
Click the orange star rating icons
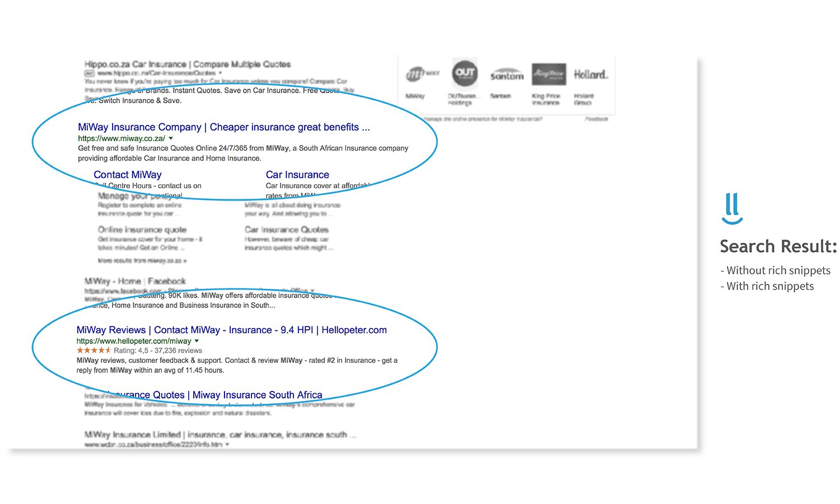[x=94, y=351]
